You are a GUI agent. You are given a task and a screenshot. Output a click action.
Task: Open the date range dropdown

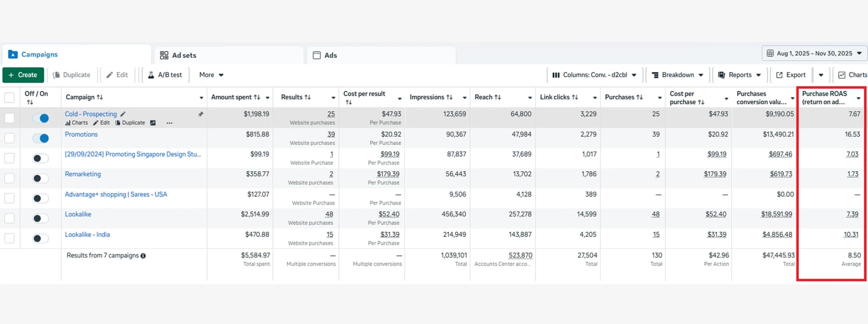(x=814, y=53)
